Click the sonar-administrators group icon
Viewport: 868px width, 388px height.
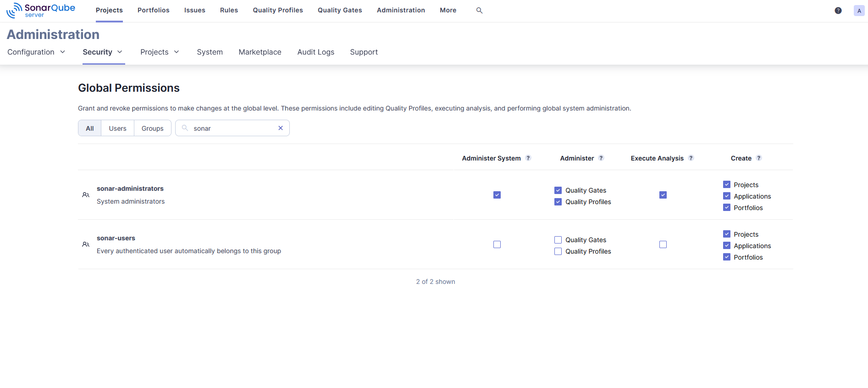86,195
